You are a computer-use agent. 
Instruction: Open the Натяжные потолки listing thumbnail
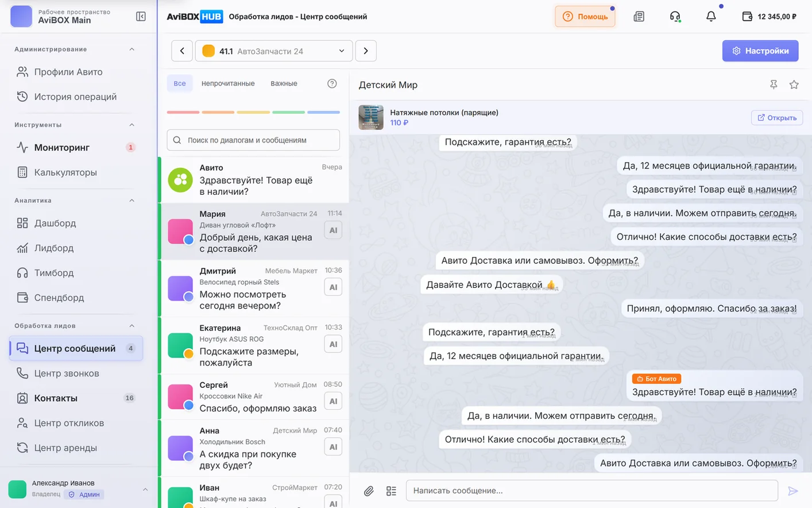tap(371, 117)
